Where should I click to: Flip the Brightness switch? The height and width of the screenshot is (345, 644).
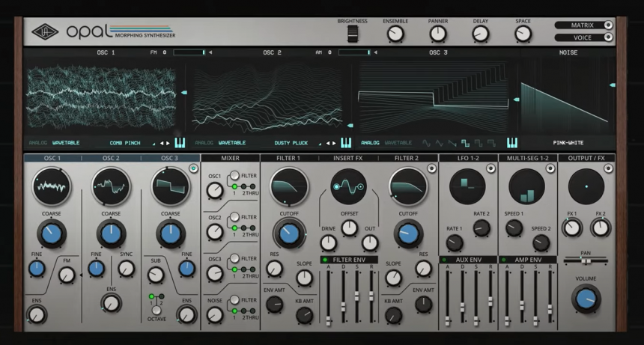pyautogui.click(x=353, y=34)
